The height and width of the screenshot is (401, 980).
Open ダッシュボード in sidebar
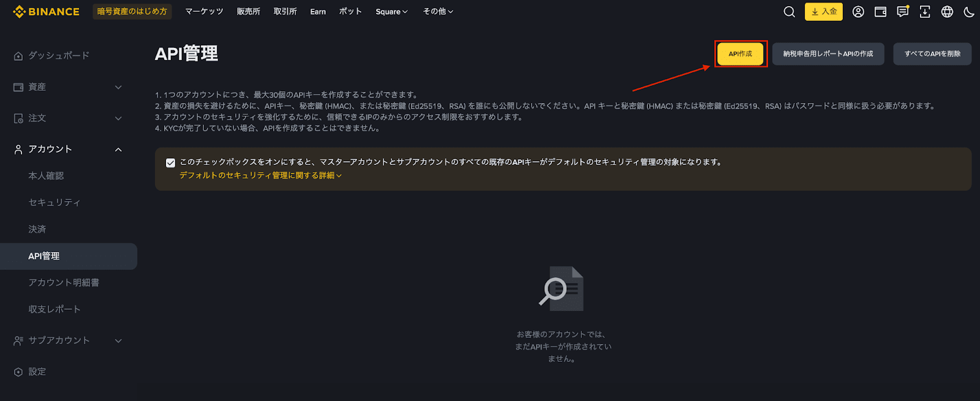pyautogui.click(x=59, y=56)
